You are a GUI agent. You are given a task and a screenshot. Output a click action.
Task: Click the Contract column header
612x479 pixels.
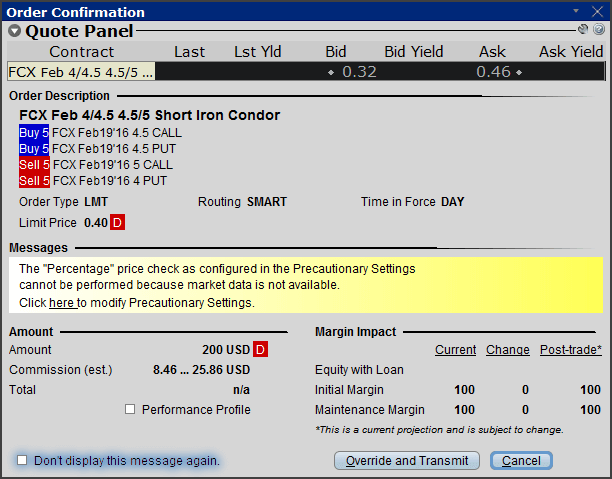tap(82, 52)
